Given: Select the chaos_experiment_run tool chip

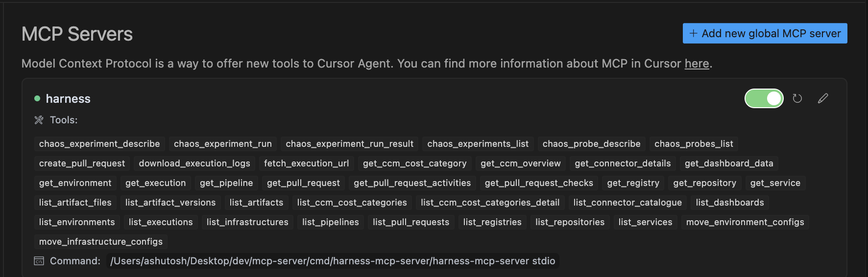Looking at the screenshot, I should tap(223, 144).
